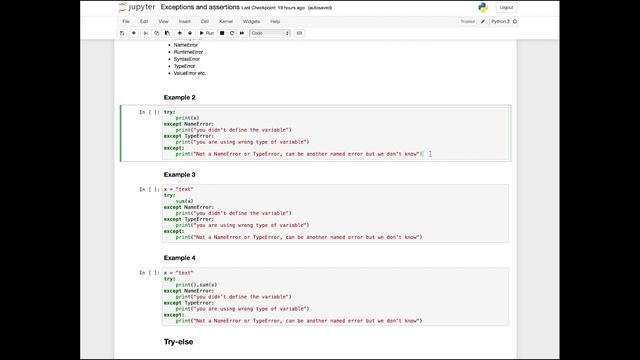640x360 pixels.
Task: Open the Insert menu
Action: tap(184, 21)
